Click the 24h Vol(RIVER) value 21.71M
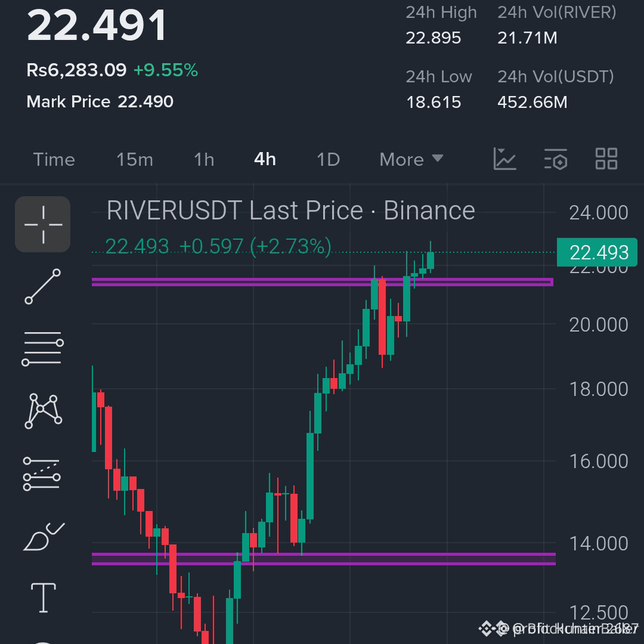 point(527,38)
